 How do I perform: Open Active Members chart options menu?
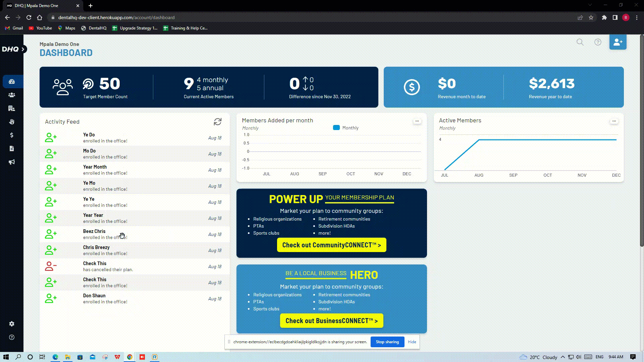(x=614, y=121)
